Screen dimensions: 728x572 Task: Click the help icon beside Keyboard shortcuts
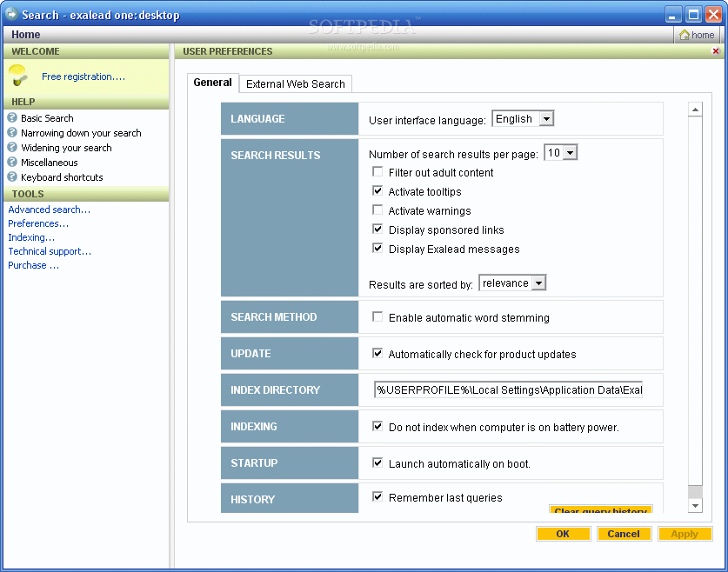point(12,176)
